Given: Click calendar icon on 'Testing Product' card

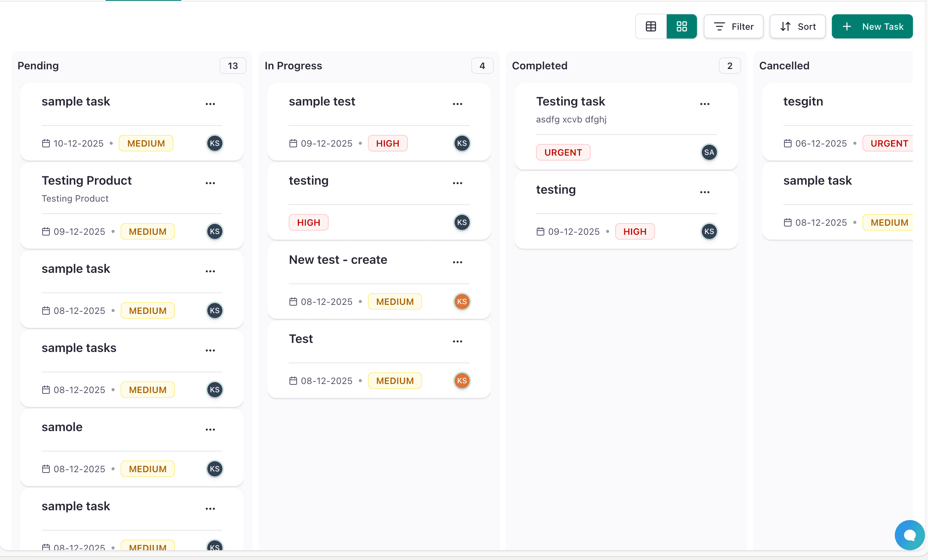Looking at the screenshot, I should tap(46, 231).
